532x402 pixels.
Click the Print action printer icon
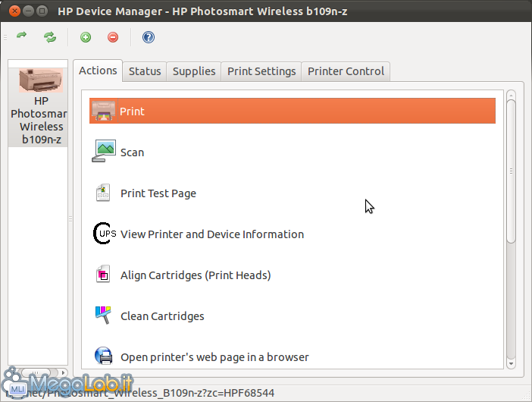tap(104, 111)
